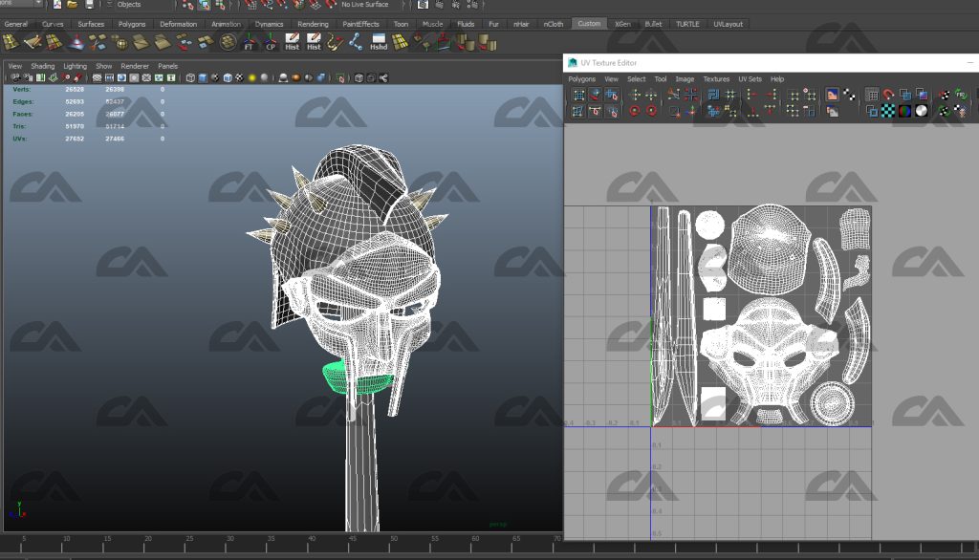Screen dimensions: 979x560
Task: Select the CP icon on the Custom shelf
Action: 269,42
